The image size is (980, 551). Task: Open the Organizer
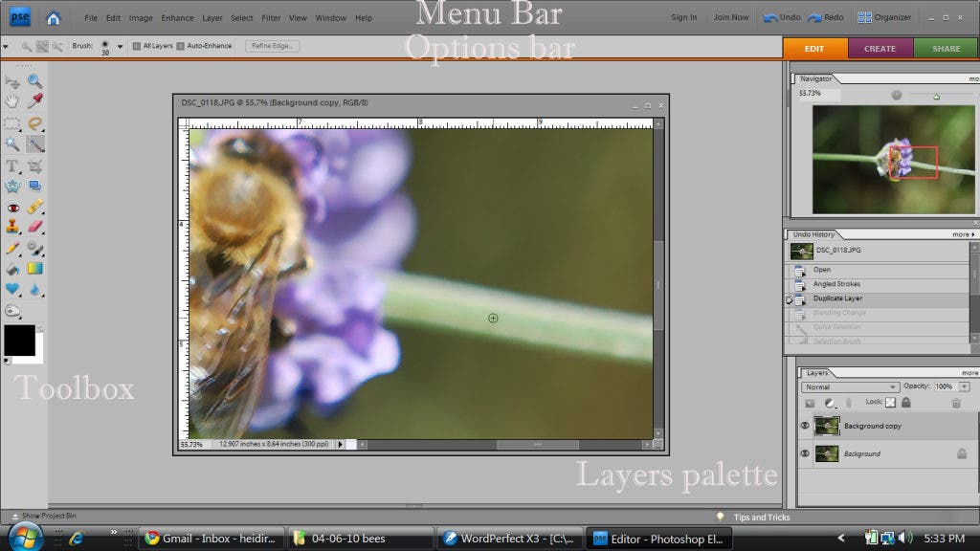point(884,17)
